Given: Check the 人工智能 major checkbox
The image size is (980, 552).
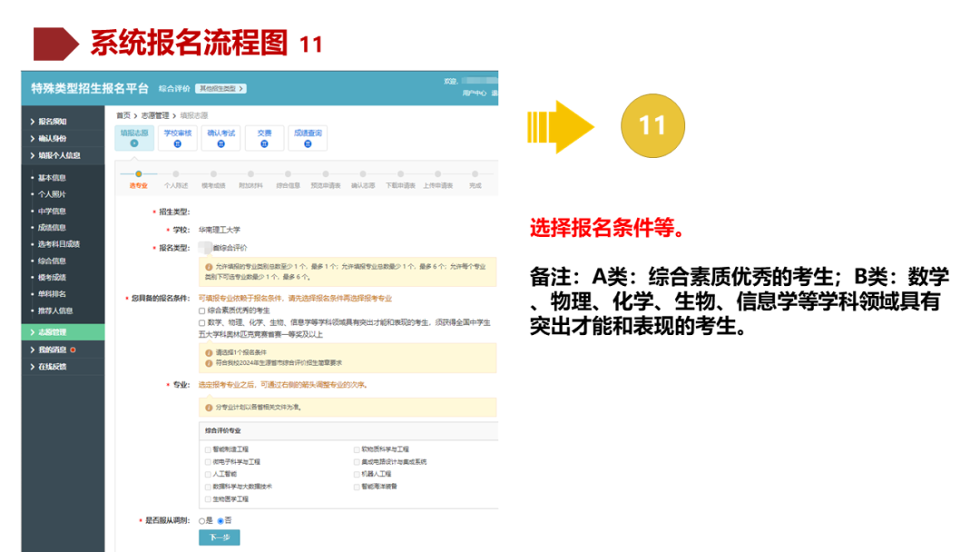Looking at the screenshot, I should [207, 472].
